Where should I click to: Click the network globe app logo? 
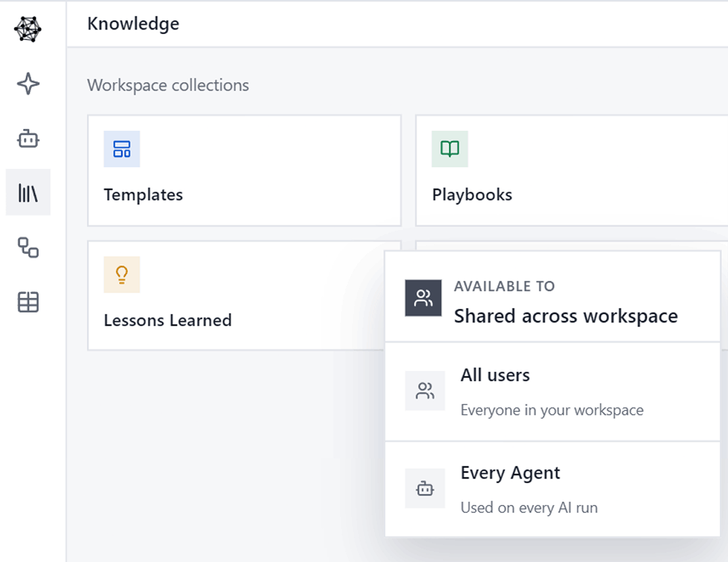pyautogui.click(x=28, y=30)
